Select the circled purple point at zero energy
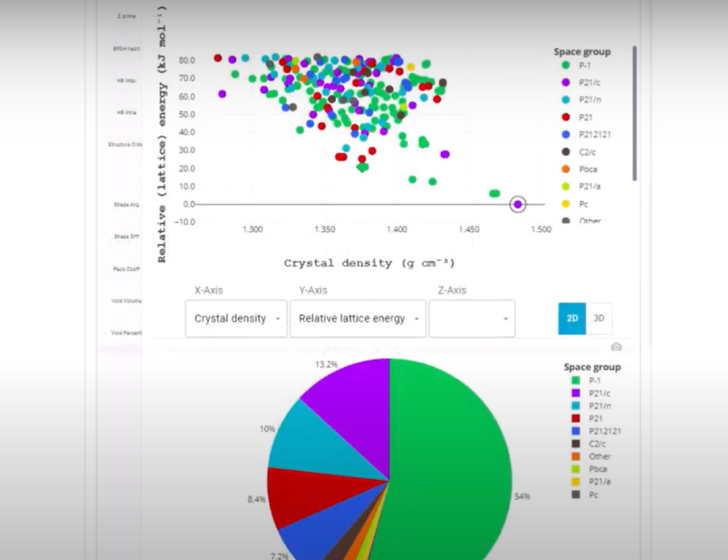The width and height of the screenshot is (728, 560). click(518, 204)
